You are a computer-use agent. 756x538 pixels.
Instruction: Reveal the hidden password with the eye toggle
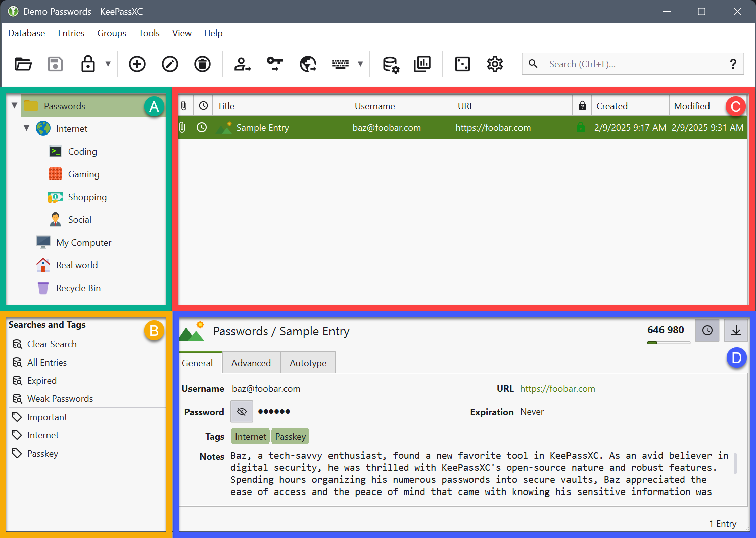(242, 411)
